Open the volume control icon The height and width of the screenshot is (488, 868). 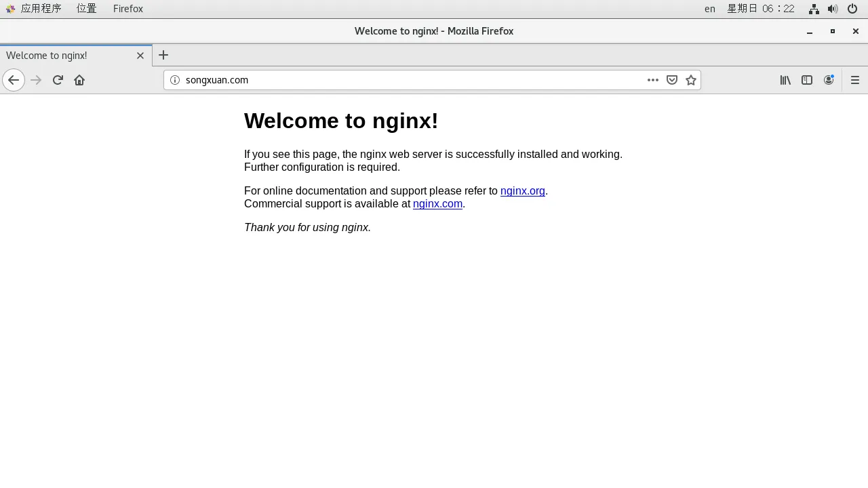pos(833,9)
